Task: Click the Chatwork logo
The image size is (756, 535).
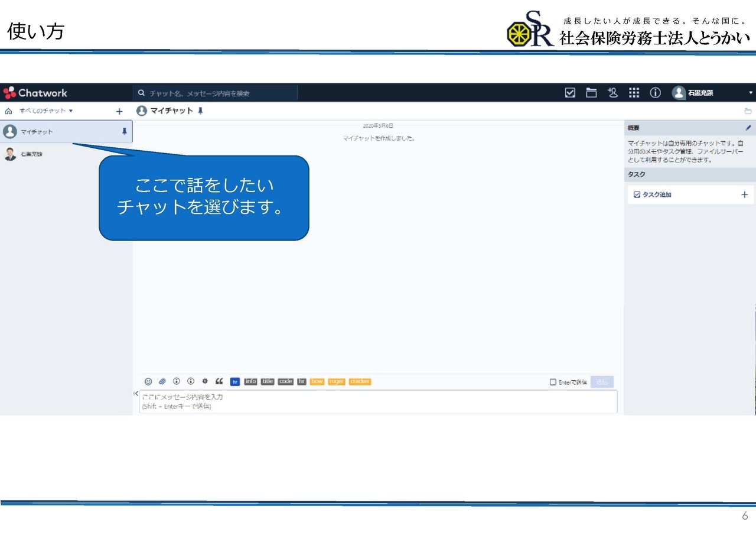Action: 35,93
